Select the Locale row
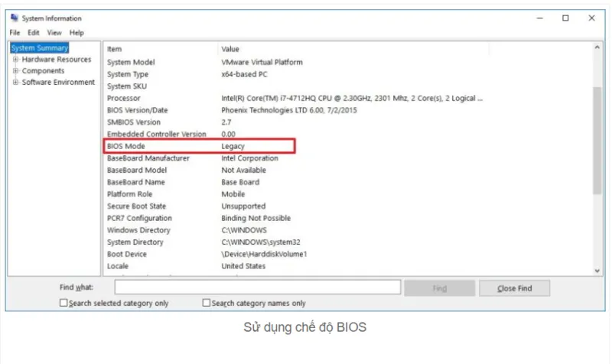This screenshot has height=364, width=612. 295,266
